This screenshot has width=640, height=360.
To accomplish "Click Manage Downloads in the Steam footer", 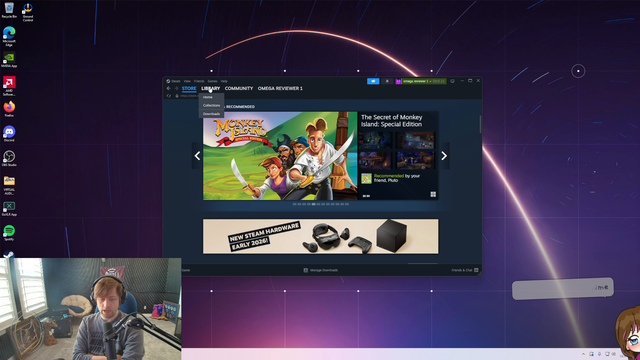I will [321, 270].
